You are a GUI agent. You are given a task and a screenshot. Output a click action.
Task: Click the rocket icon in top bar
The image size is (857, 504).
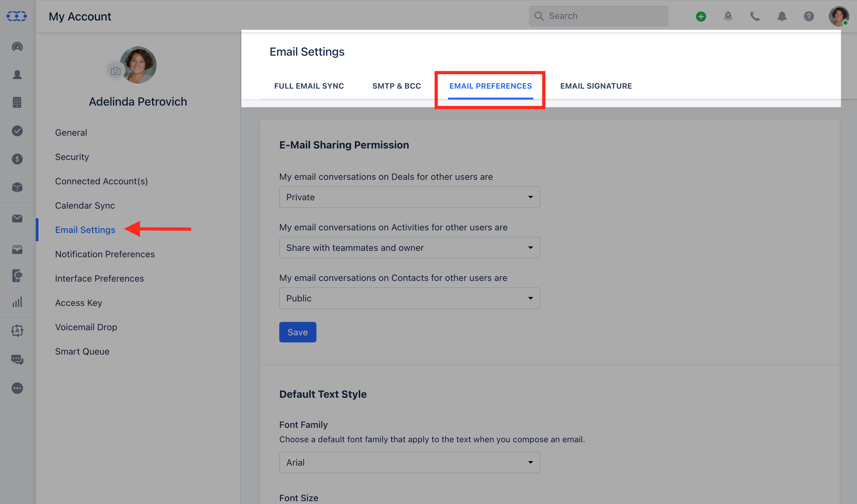pyautogui.click(x=728, y=16)
